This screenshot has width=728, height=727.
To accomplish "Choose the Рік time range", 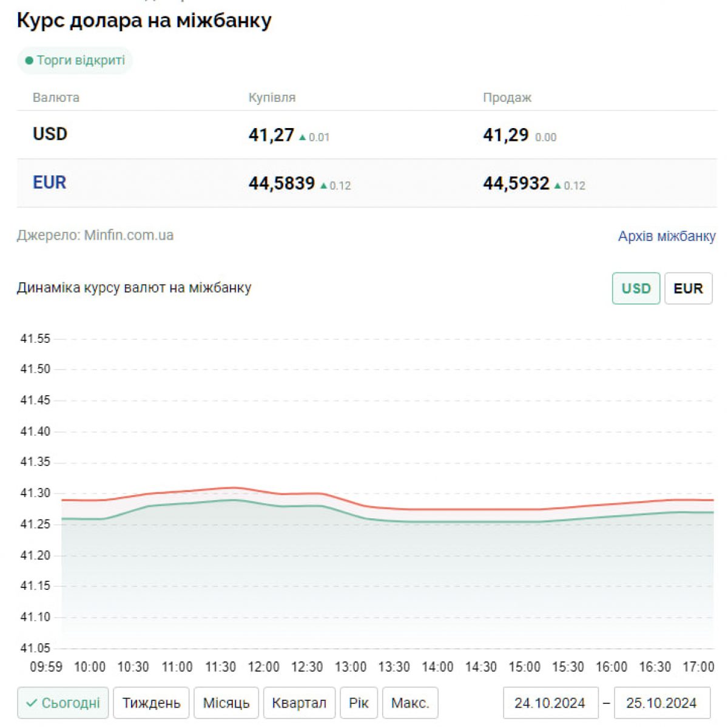I will pyautogui.click(x=359, y=703).
